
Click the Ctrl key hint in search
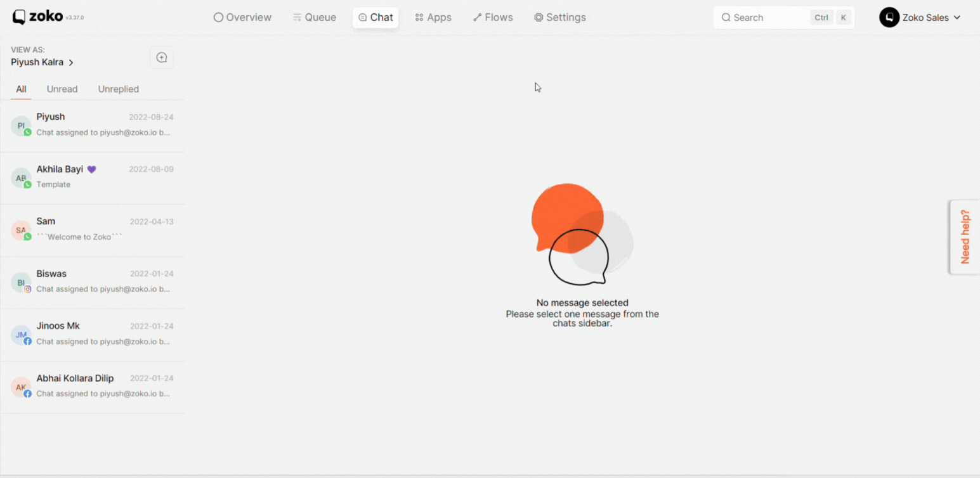point(821,17)
